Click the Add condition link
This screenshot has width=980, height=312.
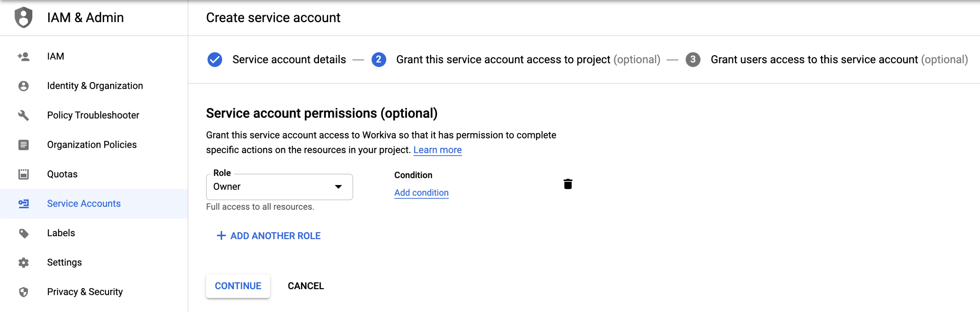click(421, 193)
